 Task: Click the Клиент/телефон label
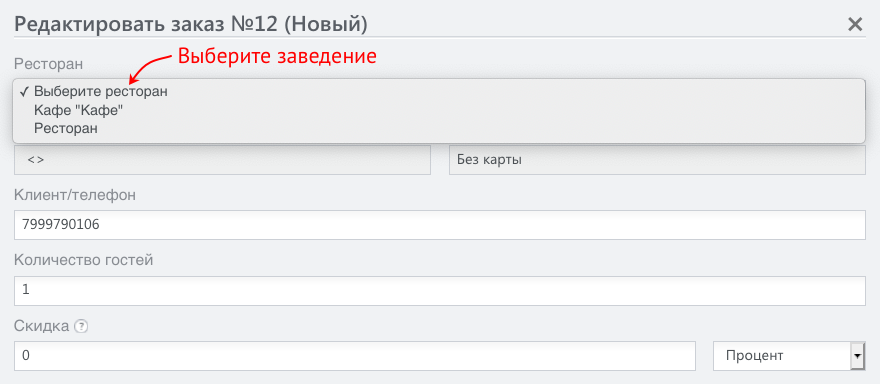coord(75,195)
